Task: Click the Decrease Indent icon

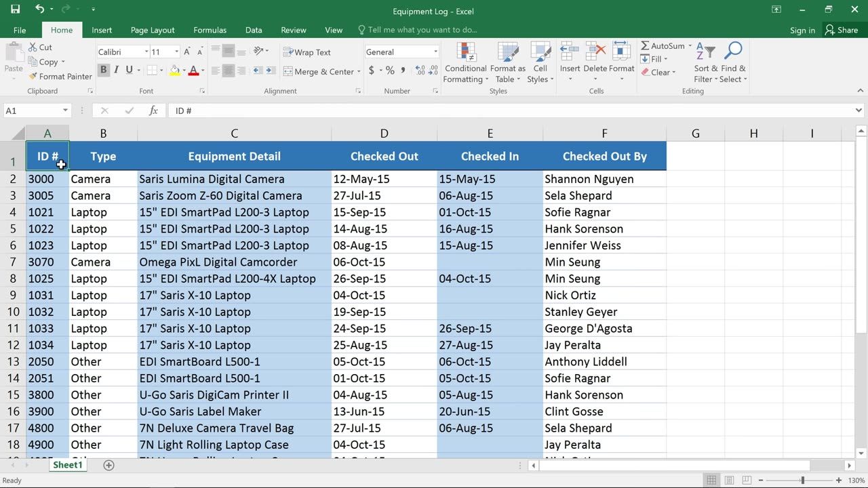Action: point(258,70)
